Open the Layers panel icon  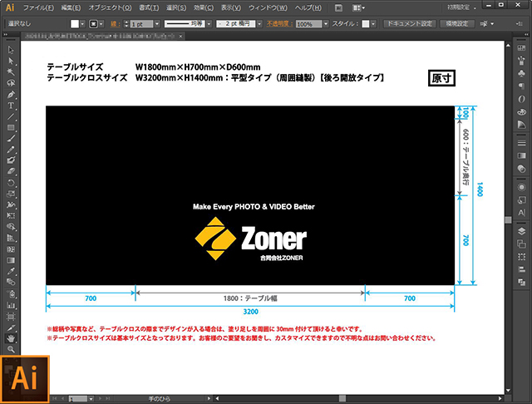click(x=521, y=231)
